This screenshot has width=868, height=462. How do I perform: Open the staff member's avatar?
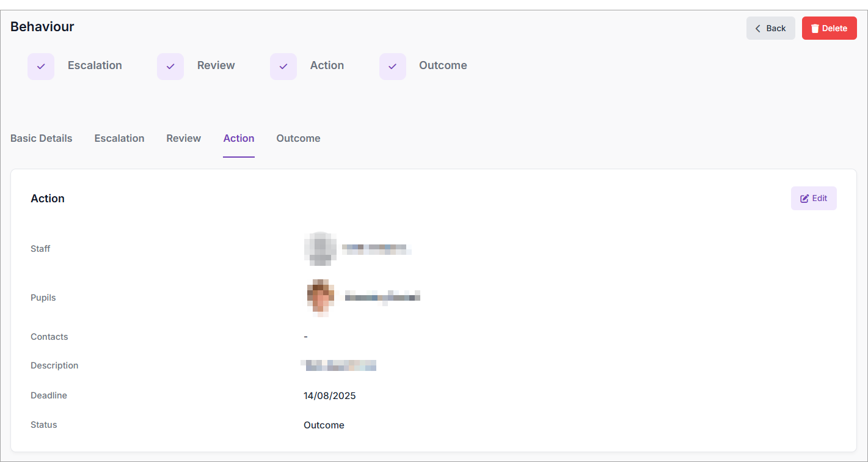pyautogui.click(x=320, y=249)
